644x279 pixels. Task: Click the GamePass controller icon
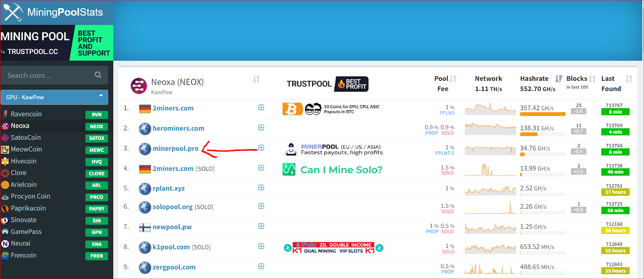coord(5,232)
